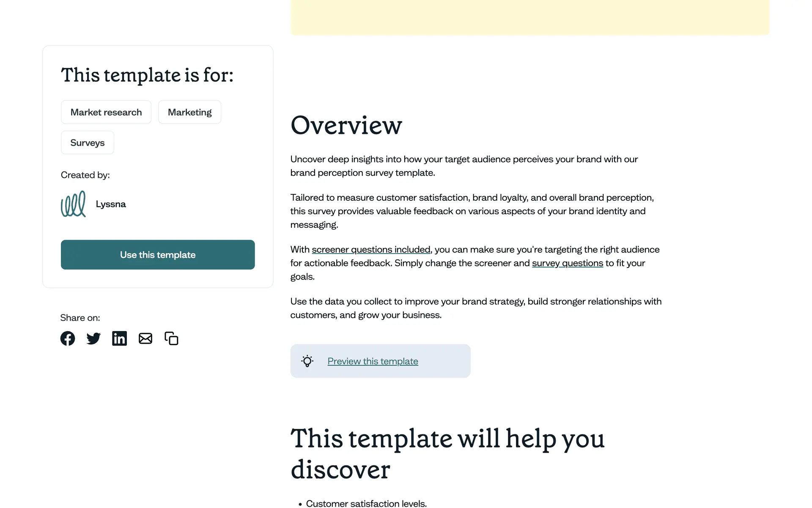Click the lightbulb icon beside Preview
This screenshot has height=508, width=812.
click(x=307, y=361)
